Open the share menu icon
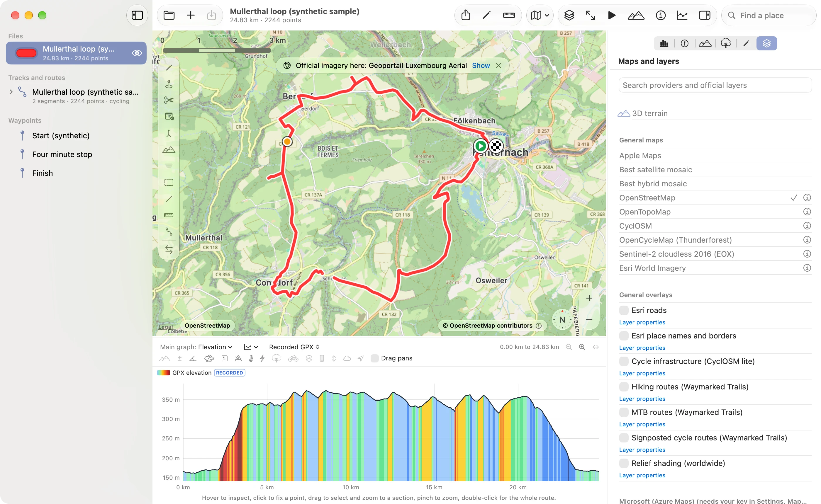This screenshot has height=504, width=821. tap(466, 15)
